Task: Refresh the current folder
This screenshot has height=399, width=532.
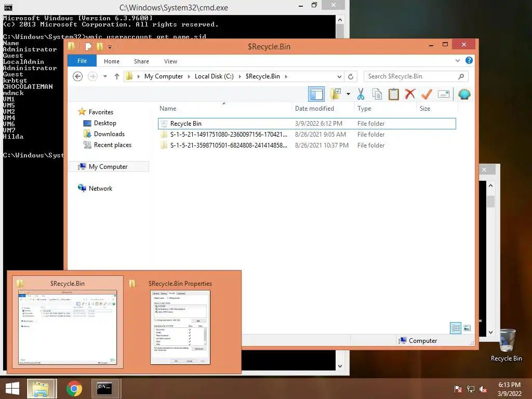Action: click(x=351, y=77)
